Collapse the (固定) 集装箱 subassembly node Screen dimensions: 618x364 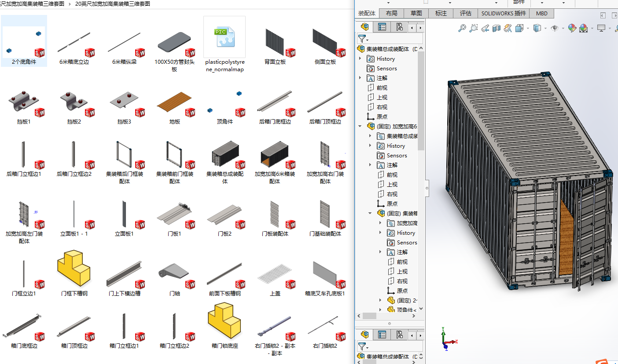(x=370, y=213)
